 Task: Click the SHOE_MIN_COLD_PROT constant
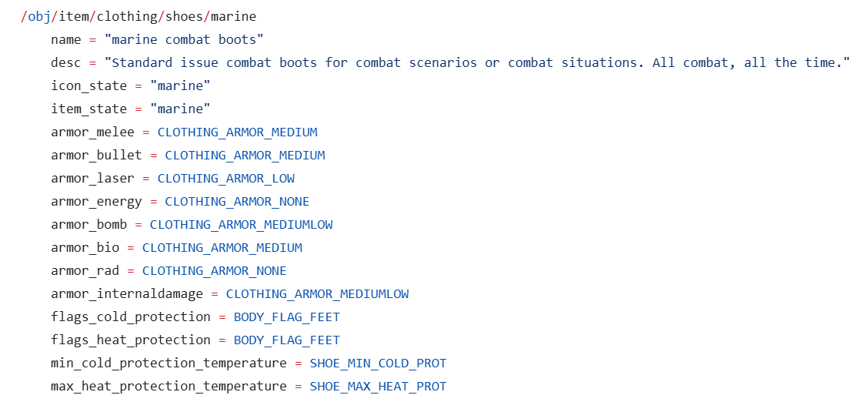point(378,363)
